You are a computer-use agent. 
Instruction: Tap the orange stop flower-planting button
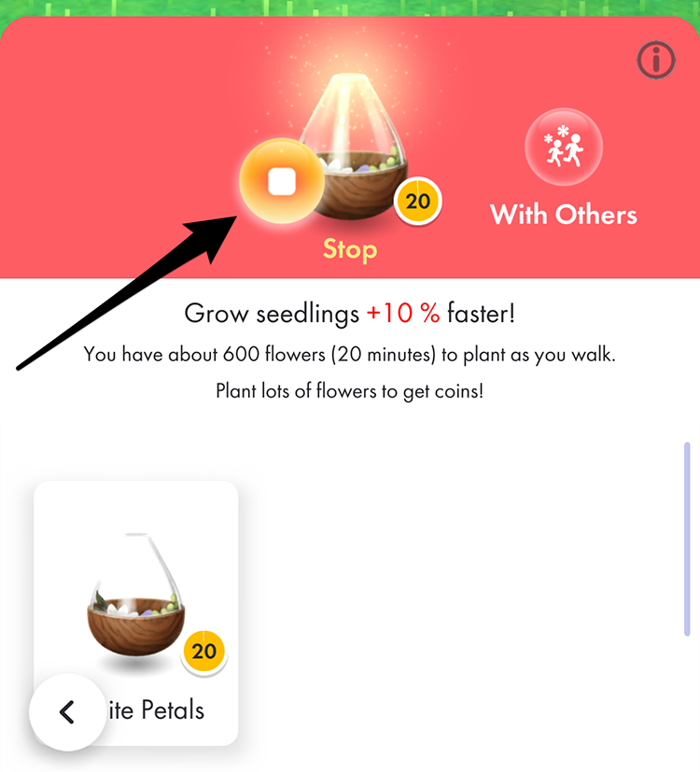point(282,181)
